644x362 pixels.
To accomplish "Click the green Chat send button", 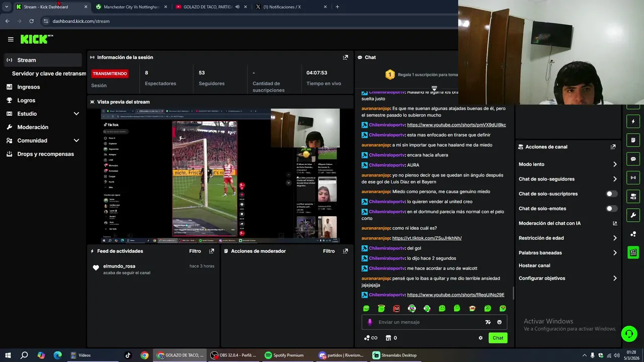I will [x=498, y=338].
